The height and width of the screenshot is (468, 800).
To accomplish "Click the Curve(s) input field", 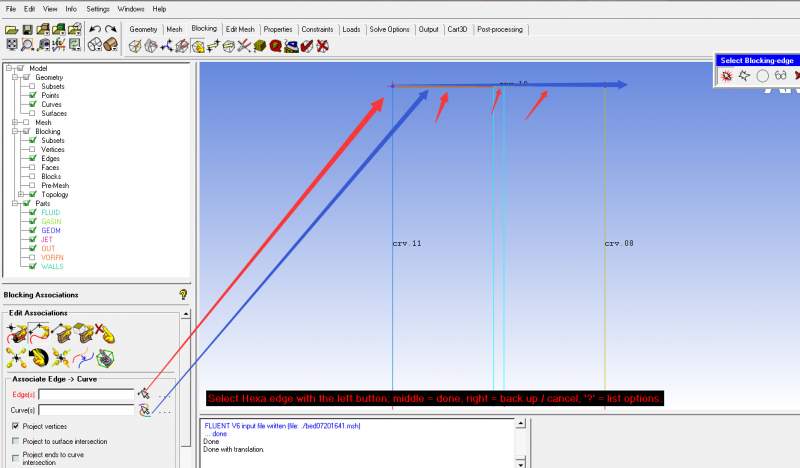I will (86, 410).
